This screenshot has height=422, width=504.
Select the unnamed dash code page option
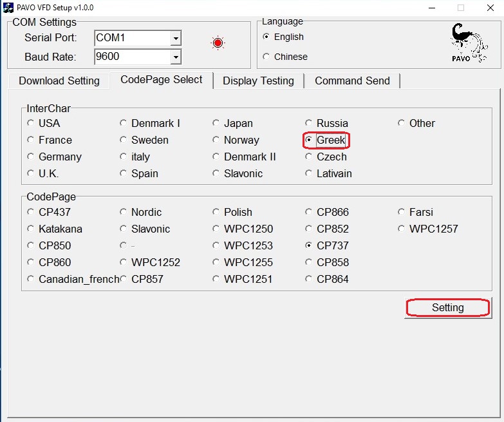pyautogui.click(x=127, y=245)
